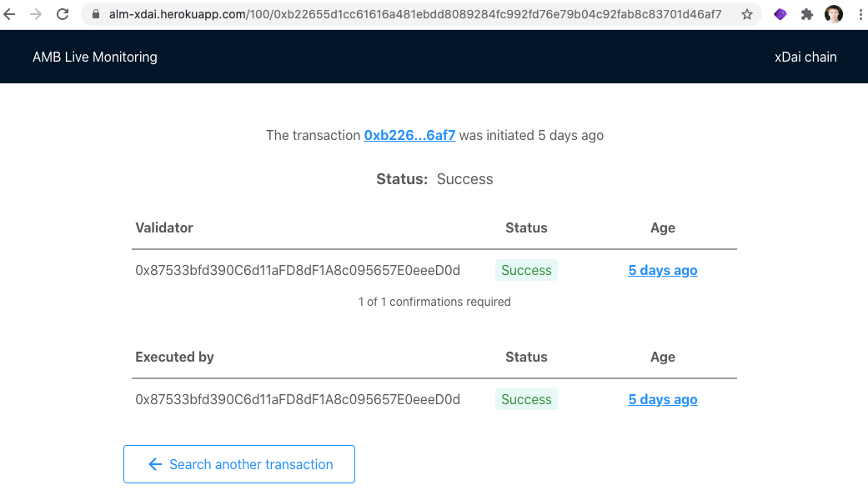The width and height of the screenshot is (868, 490).
Task: Open the Extensions puzzle icon
Action: click(x=806, y=14)
